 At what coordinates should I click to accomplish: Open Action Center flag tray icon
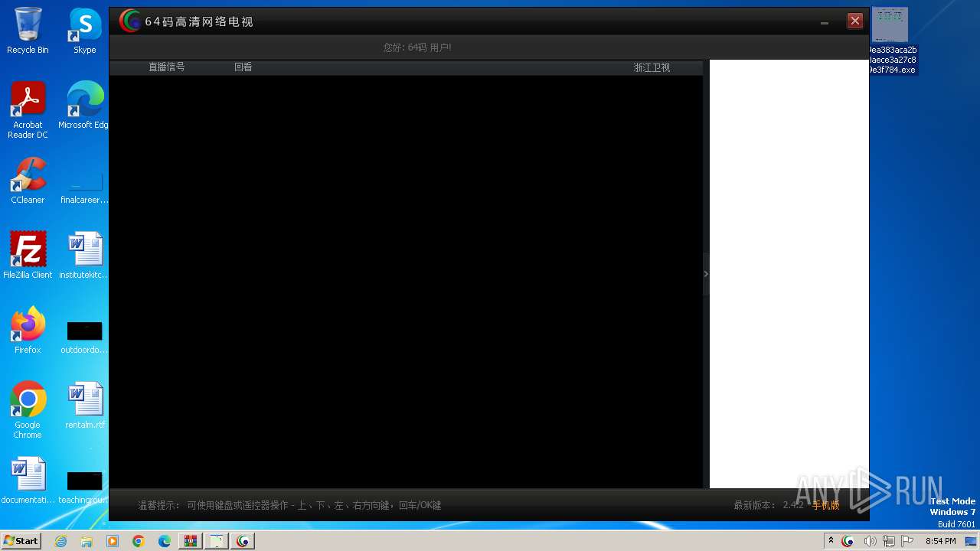click(907, 541)
